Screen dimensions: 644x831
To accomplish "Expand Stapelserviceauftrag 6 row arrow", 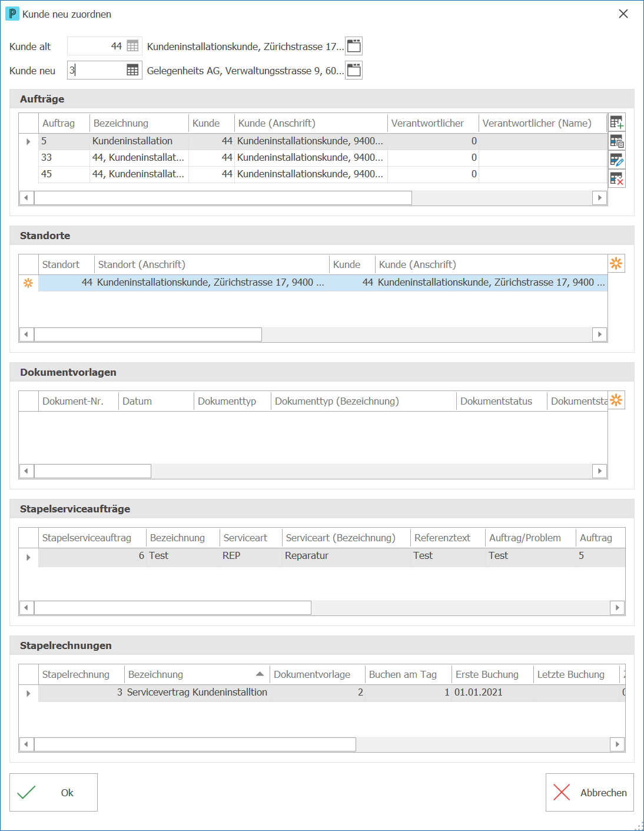I will 28,557.
